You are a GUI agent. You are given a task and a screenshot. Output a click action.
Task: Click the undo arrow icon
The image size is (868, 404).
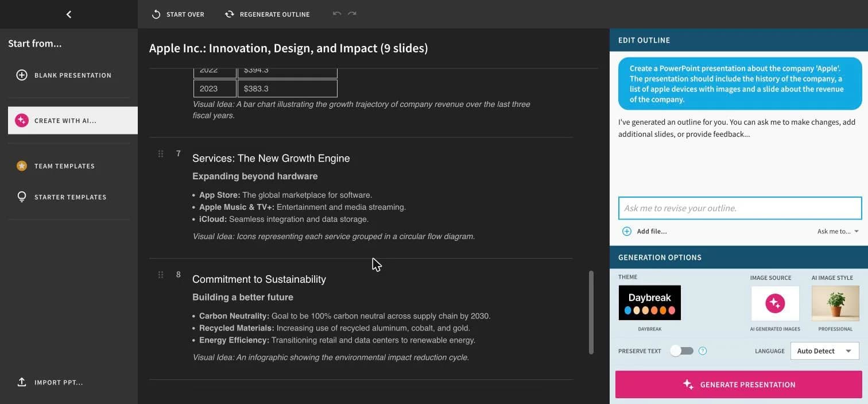337,14
